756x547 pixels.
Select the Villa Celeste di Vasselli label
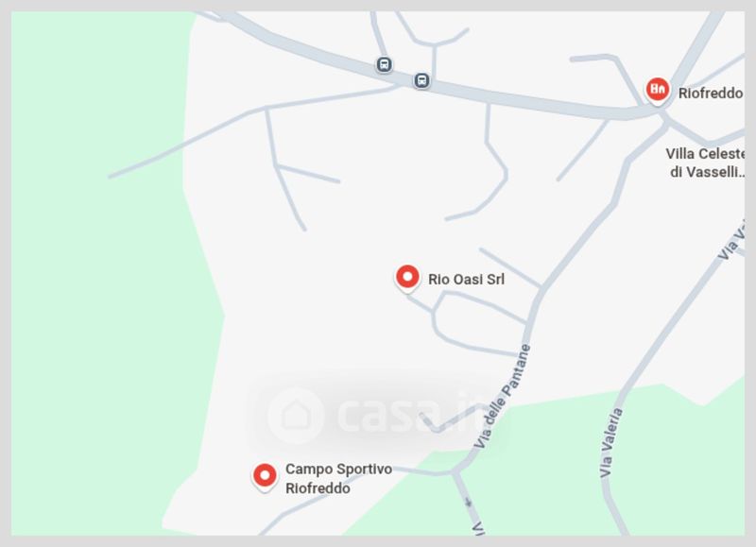point(706,162)
